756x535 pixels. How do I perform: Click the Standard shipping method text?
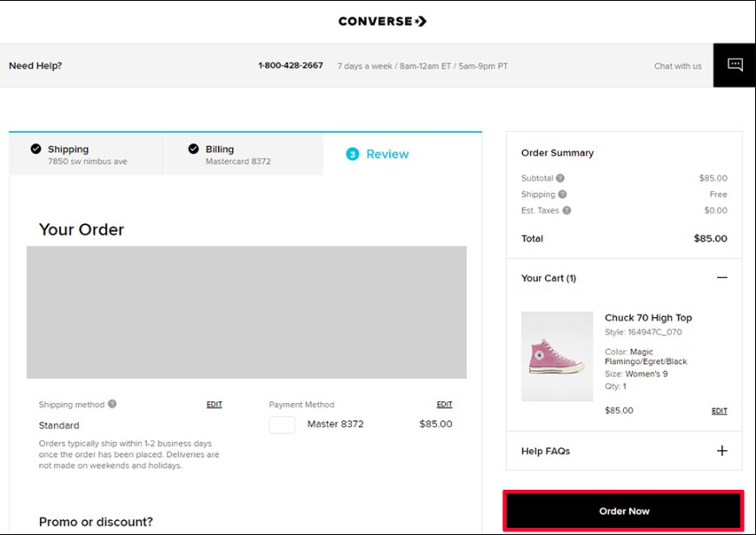coord(59,426)
